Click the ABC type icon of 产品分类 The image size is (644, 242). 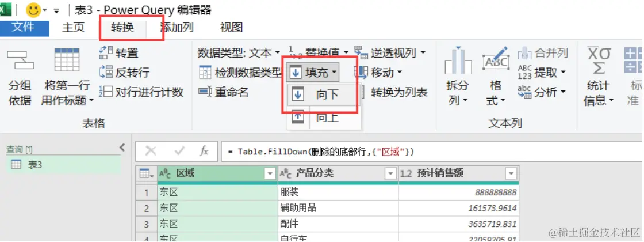coord(286,173)
